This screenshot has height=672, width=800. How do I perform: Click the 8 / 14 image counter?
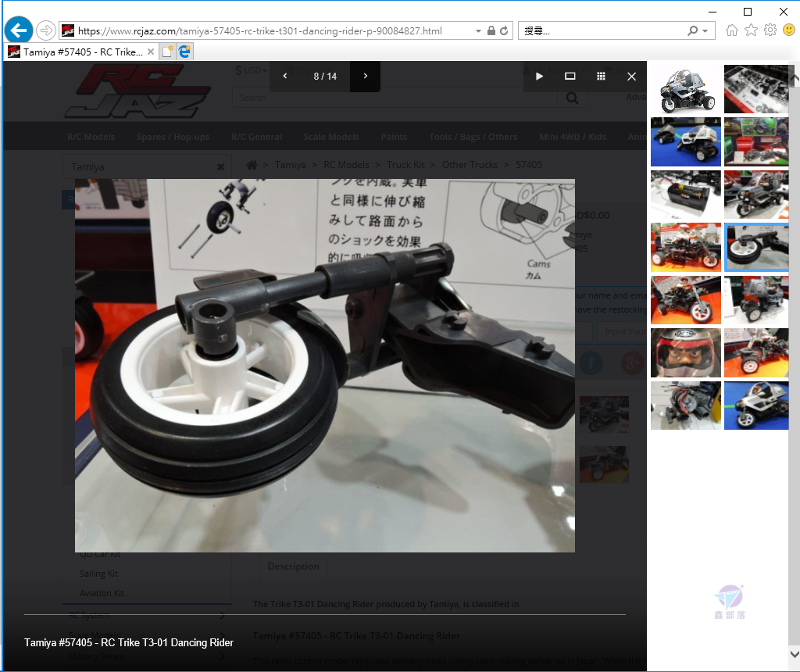point(325,76)
